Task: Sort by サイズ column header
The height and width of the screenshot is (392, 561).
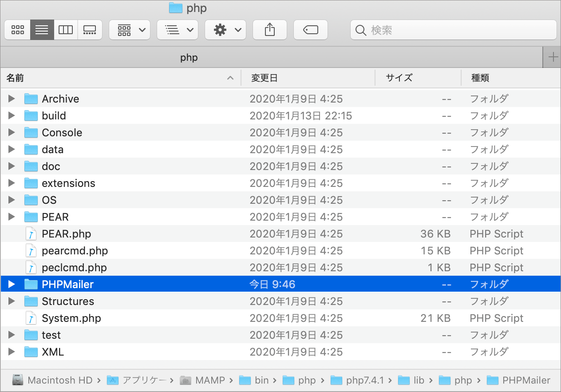Action: click(399, 78)
